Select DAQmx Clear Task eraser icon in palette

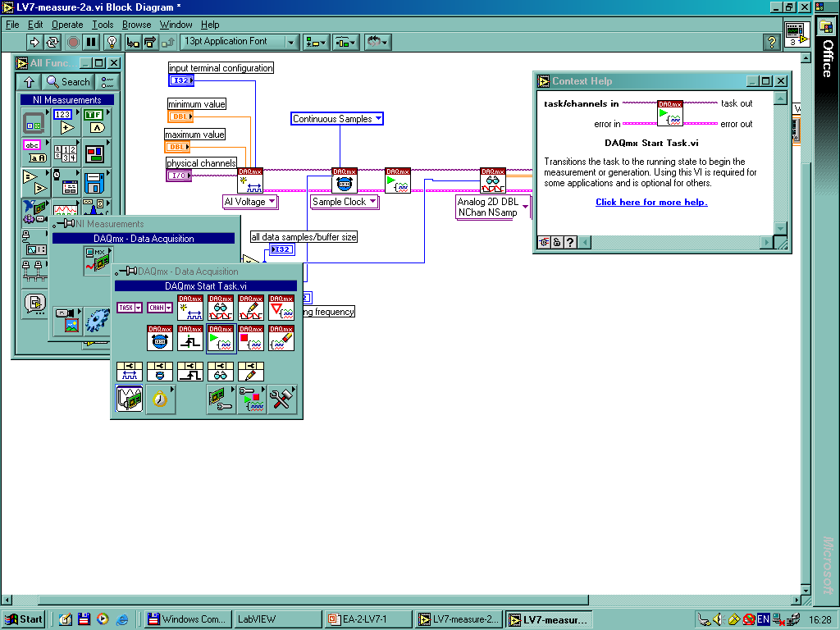click(281, 338)
